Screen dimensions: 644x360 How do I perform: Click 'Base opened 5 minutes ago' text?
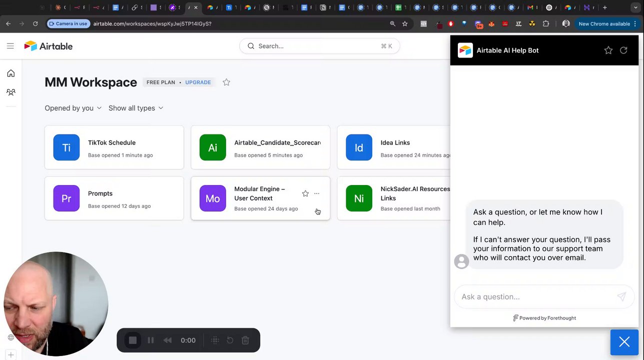268,155
